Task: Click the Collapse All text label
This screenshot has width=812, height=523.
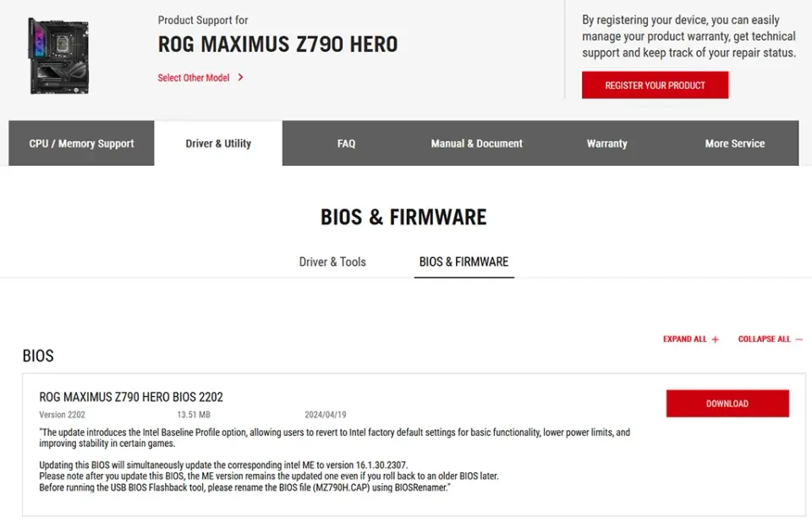Action: 764,339
